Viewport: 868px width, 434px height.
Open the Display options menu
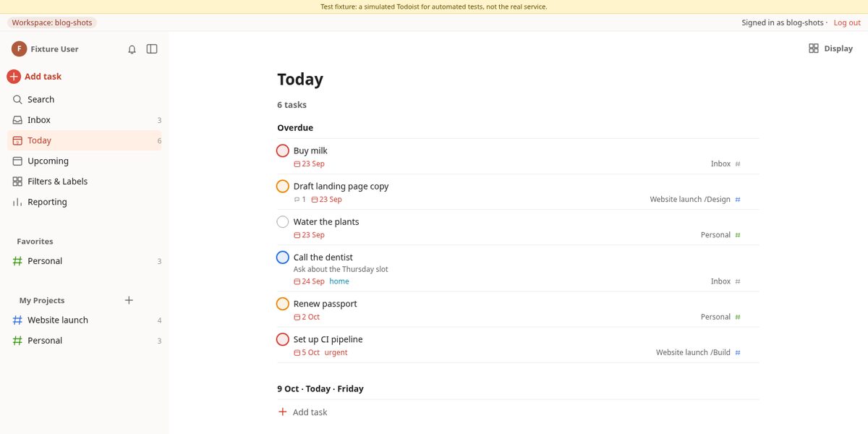coord(830,48)
